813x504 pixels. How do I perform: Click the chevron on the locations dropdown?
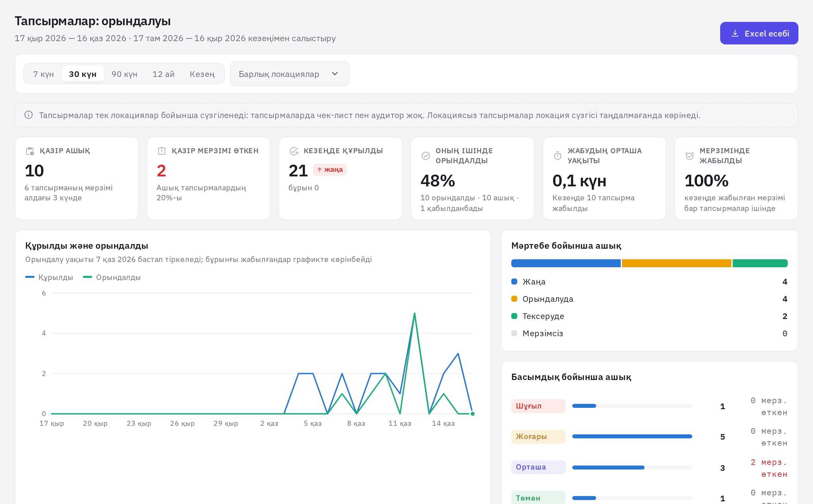pyautogui.click(x=335, y=74)
